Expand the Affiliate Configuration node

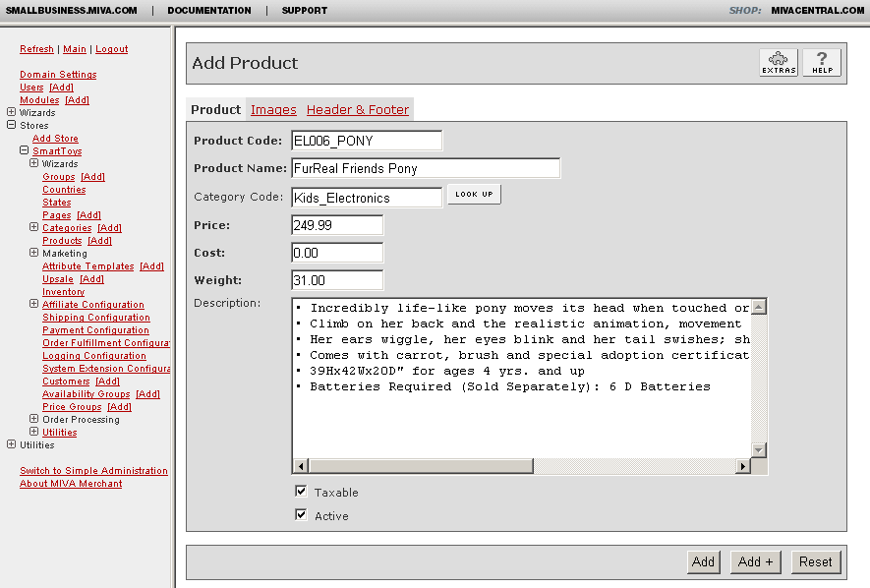coord(33,304)
